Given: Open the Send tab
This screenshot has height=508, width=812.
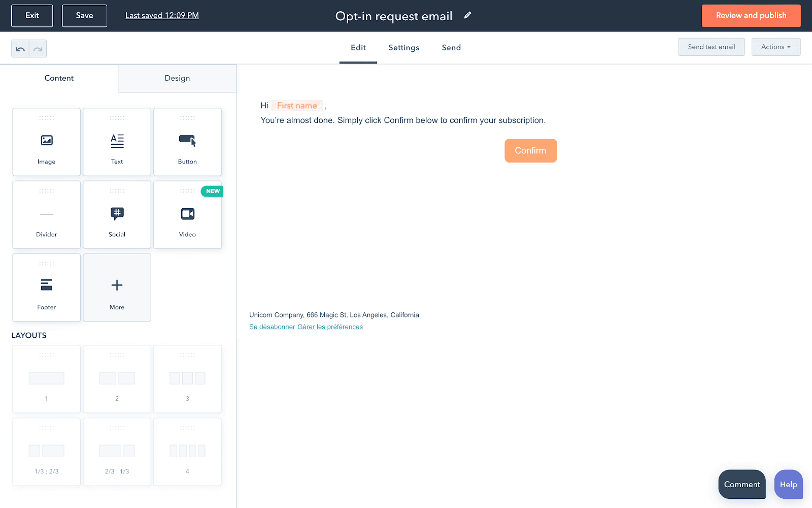Looking at the screenshot, I should tap(451, 48).
